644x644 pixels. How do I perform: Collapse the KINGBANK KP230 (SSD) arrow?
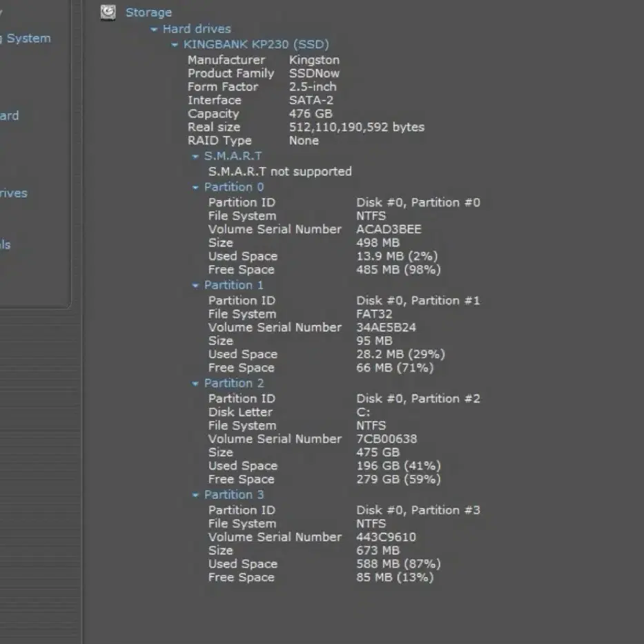tap(175, 44)
